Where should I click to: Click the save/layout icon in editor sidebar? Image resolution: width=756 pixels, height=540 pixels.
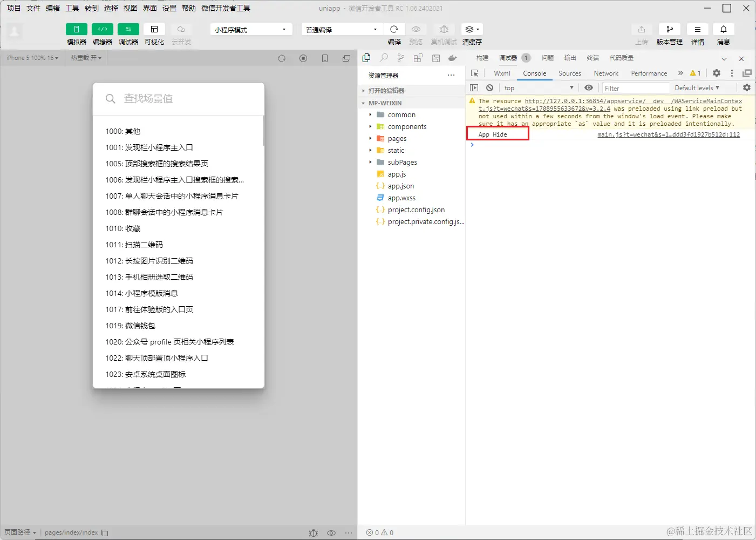(x=436, y=58)
